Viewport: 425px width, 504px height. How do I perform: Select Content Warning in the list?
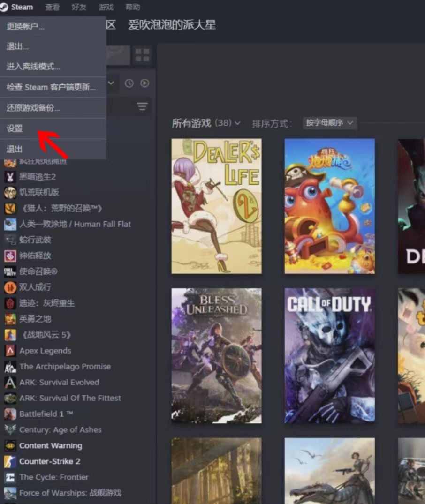[51, 445]
